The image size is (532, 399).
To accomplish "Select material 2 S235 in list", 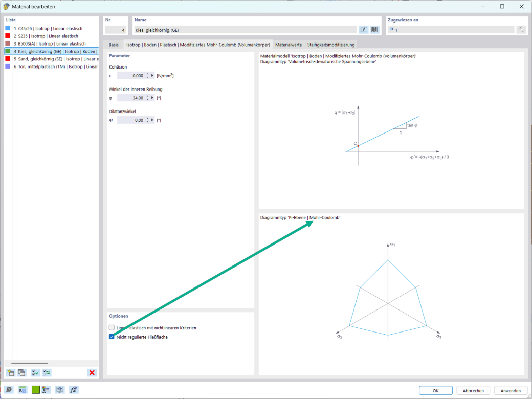I will [52, 36].
